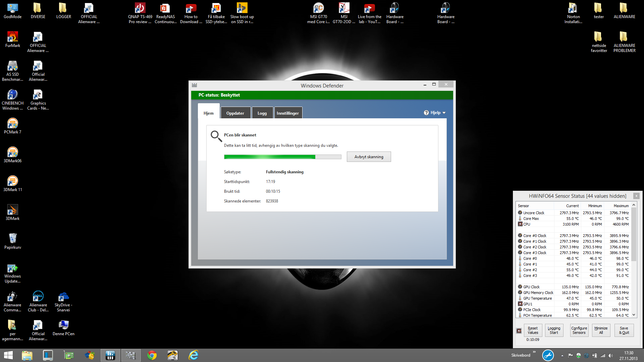
Task: Switch to the Oppdater tab
Action: 235,113
